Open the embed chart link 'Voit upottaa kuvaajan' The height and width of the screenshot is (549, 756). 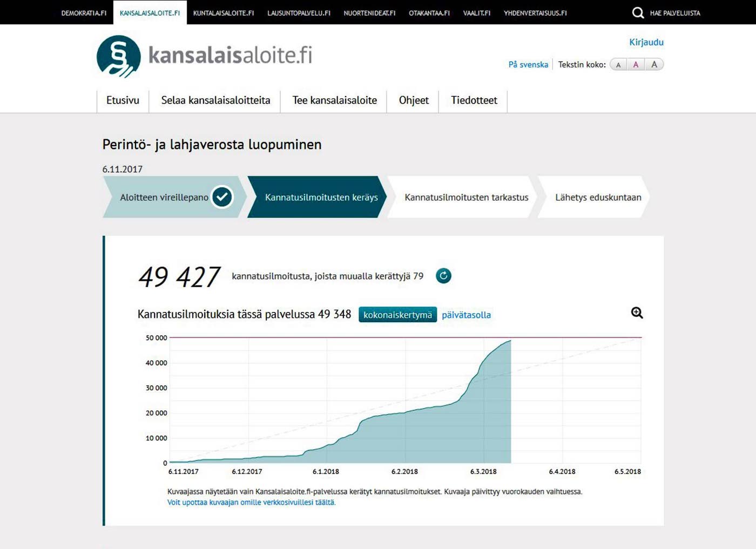[x=251, y=503]
